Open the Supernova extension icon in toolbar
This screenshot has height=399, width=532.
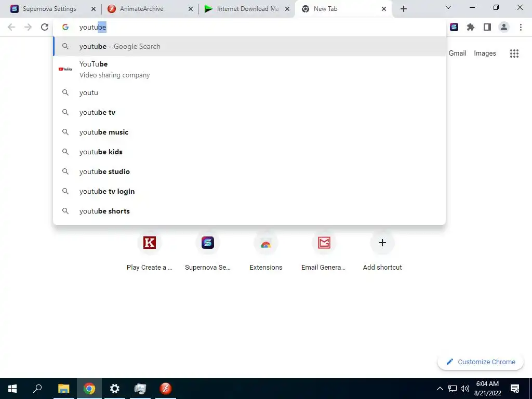(x=454, y=27)
